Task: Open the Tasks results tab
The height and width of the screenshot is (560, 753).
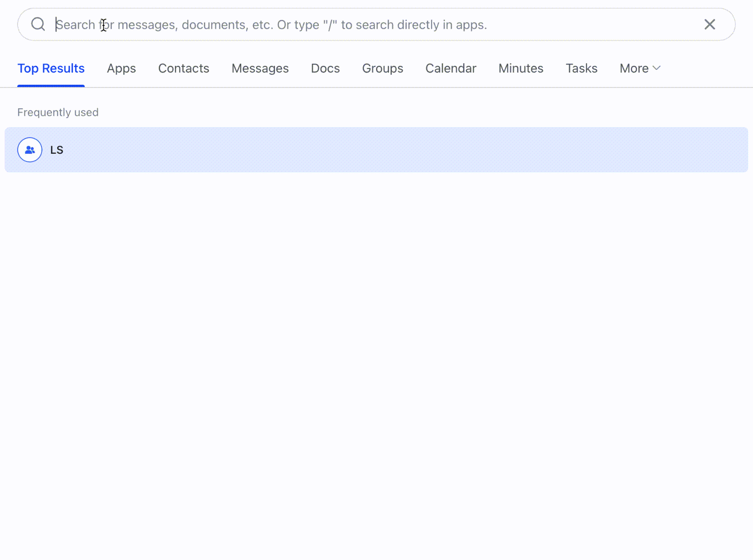Action: tap(581, 68)
